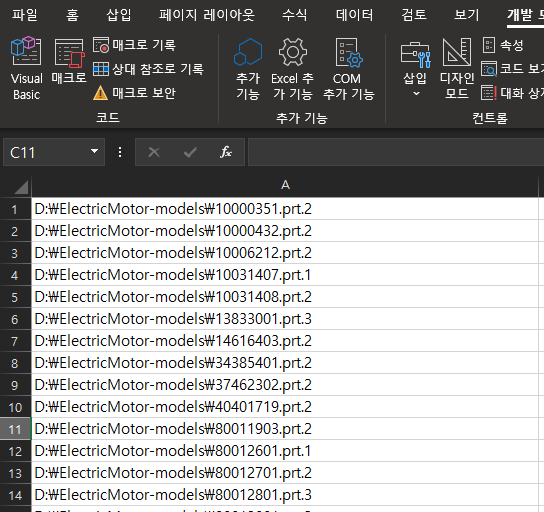Open 속성 (Properties) for controls

503,45
